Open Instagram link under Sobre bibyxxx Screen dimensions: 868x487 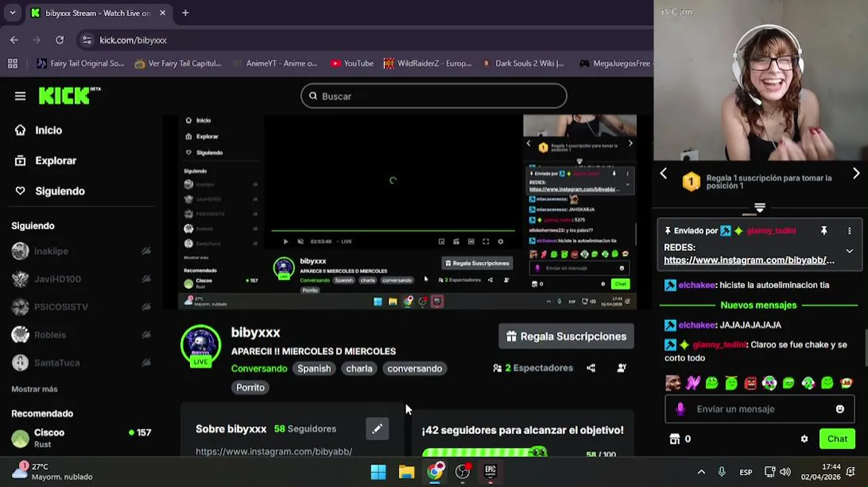[x=274, y=451]
